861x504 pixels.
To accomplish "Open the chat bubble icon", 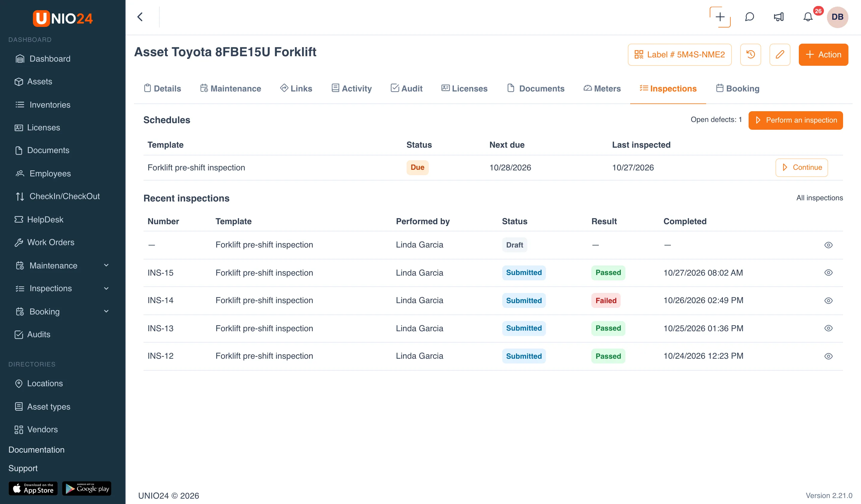I will tap(749, 17).
